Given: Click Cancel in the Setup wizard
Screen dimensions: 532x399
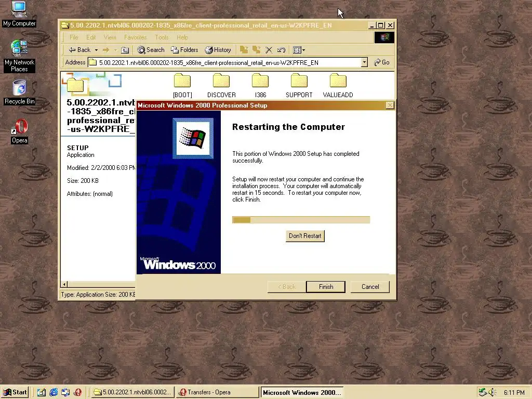Looking at the screenshot, I should [370, 287].
